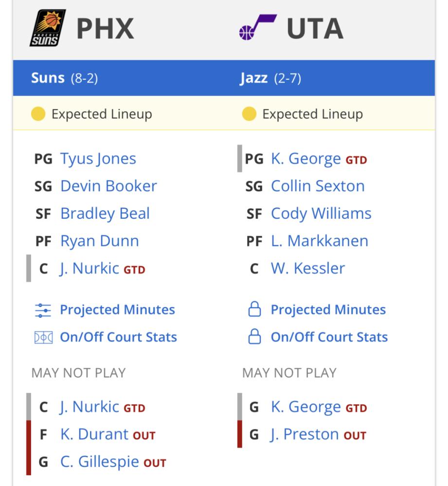Click the Suns yellow expected lineup dot
Screen dimensions: 448x486
click(x=38, y=114)
